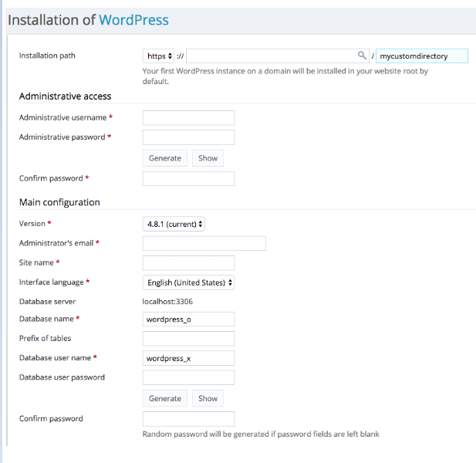The height and width of the screenshot is (463, 476).
Task: Click the Random password will be generated note
Action: pos(261,434)
